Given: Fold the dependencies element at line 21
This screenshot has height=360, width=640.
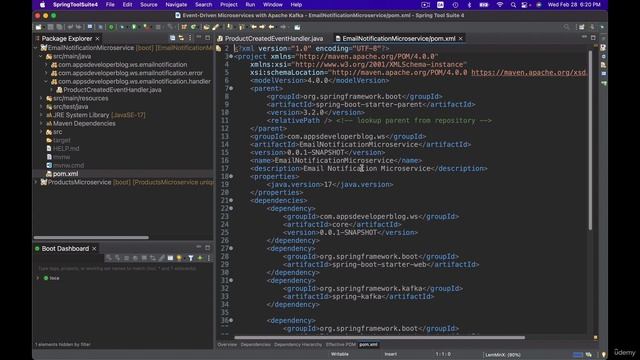Looking at the screenshot, I should 231,200.
